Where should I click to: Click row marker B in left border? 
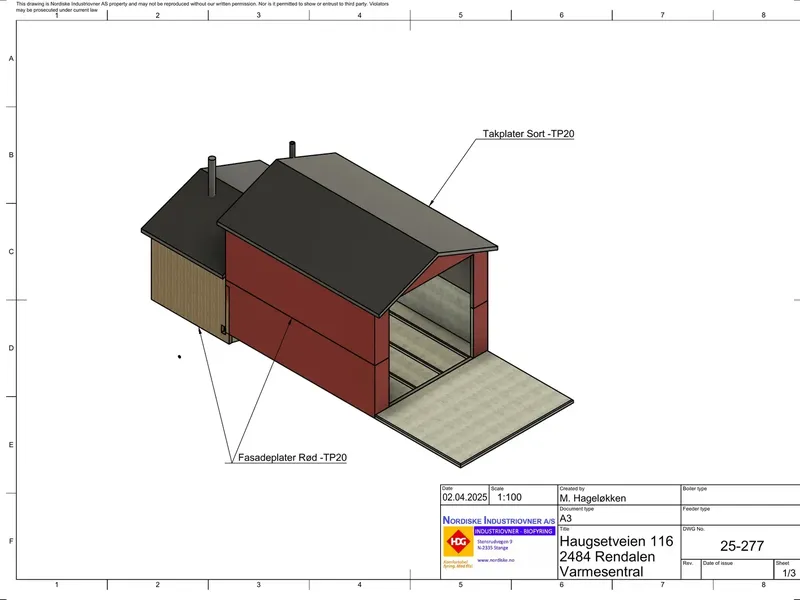click(11, 155)
